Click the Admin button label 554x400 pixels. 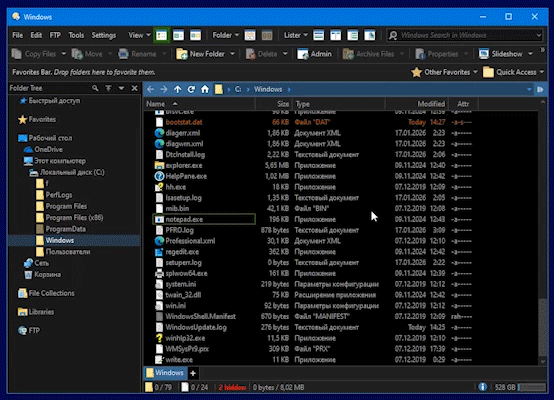click(321, 54)
